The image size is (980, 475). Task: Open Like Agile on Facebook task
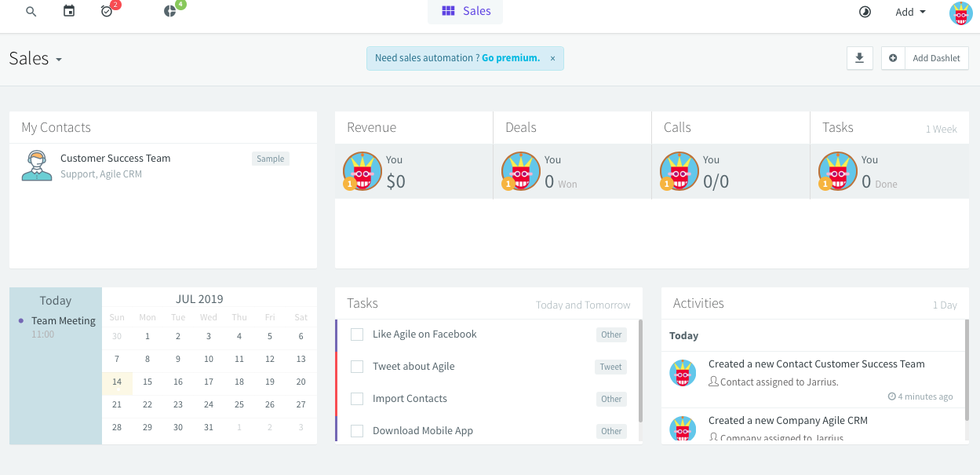tap(424, 334)
